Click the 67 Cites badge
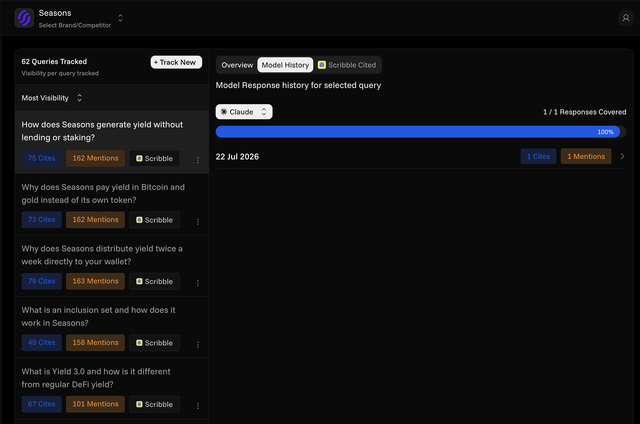Image resolution: width=640 pixels, height=424 pixels. tap(42, 404)
